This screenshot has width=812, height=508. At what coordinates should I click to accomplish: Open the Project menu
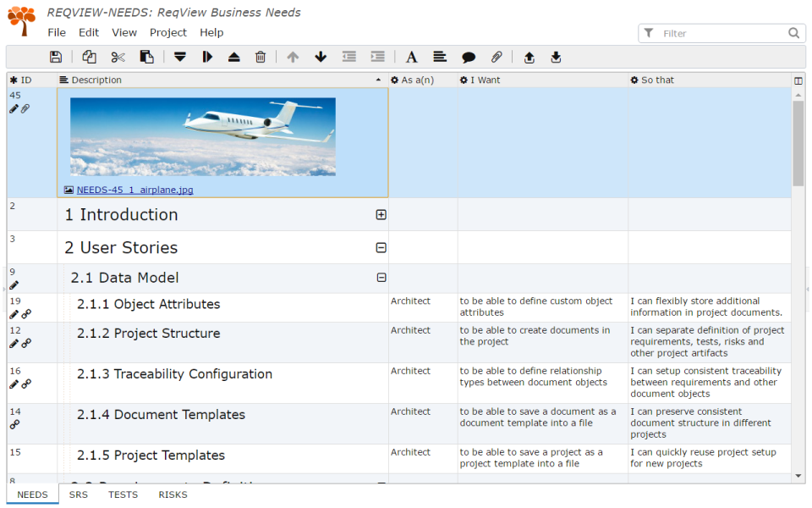[x=167, y=33]
